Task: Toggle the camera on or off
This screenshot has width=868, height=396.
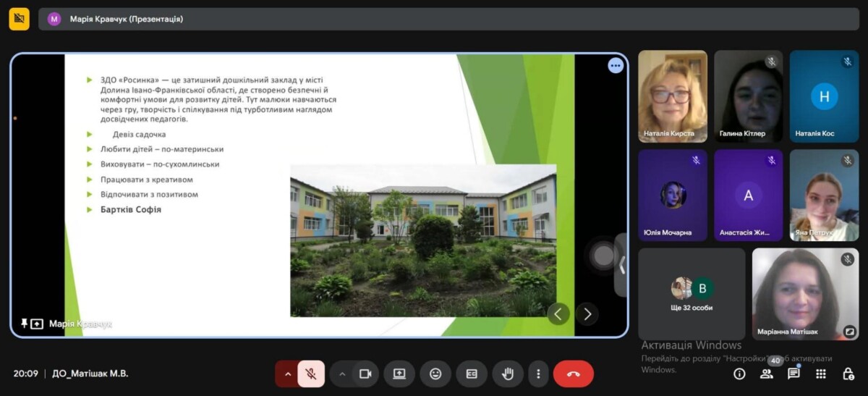Action: click(x=365, y=374)
